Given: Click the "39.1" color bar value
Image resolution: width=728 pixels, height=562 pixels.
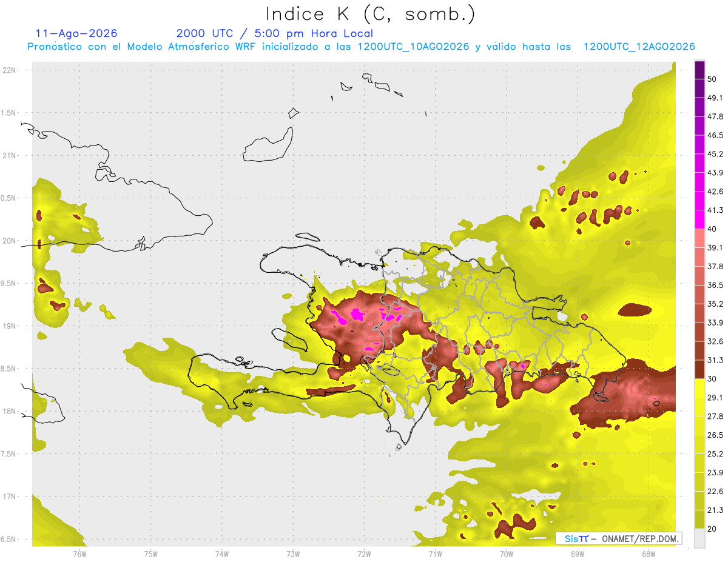Looking at the screenshot, I should point(715,247).
